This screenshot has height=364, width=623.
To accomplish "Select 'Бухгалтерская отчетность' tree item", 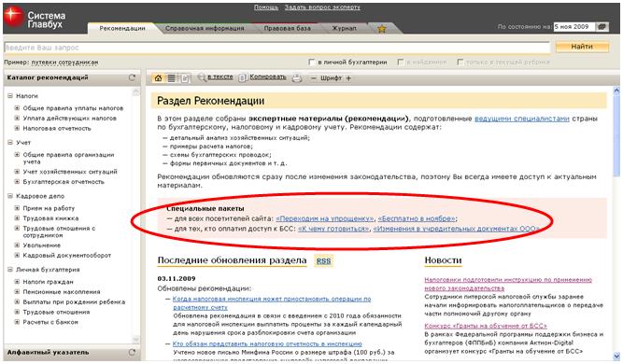I will [x=64, y=182].
